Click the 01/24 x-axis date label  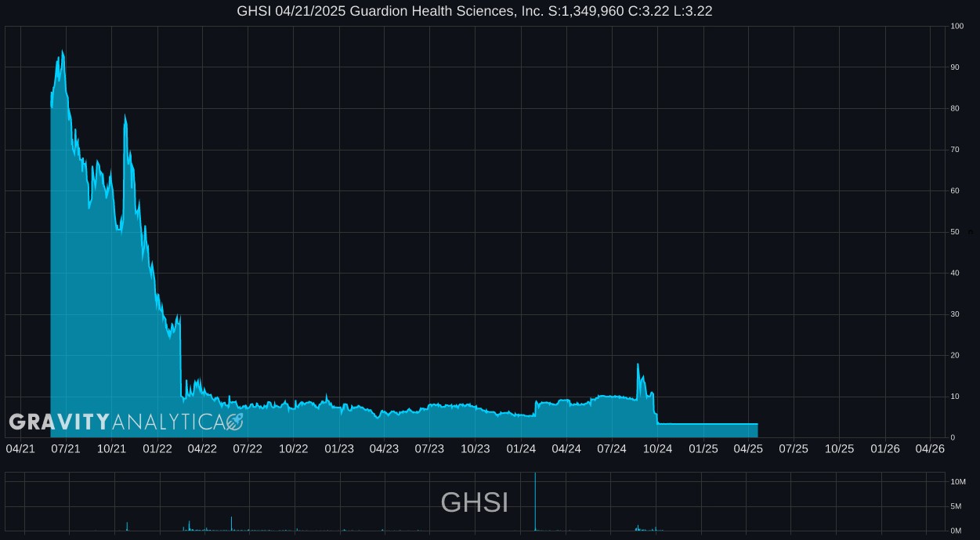pyautogui.click(x=521, y=449)
